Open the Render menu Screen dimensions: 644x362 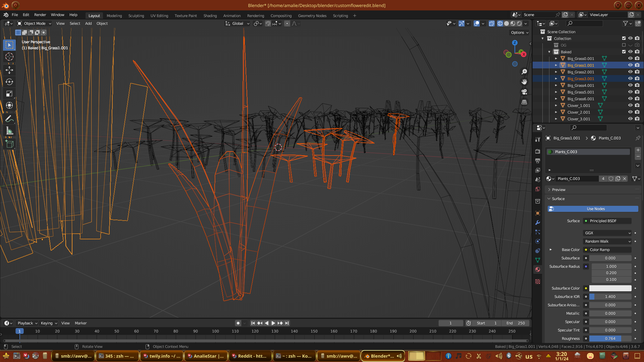coord(40,15)
